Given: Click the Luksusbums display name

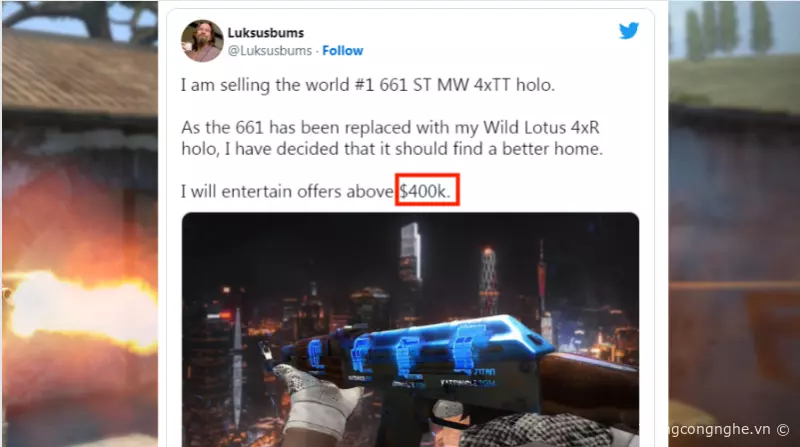Looking at the screenshot, I should [x=265, y=33].
